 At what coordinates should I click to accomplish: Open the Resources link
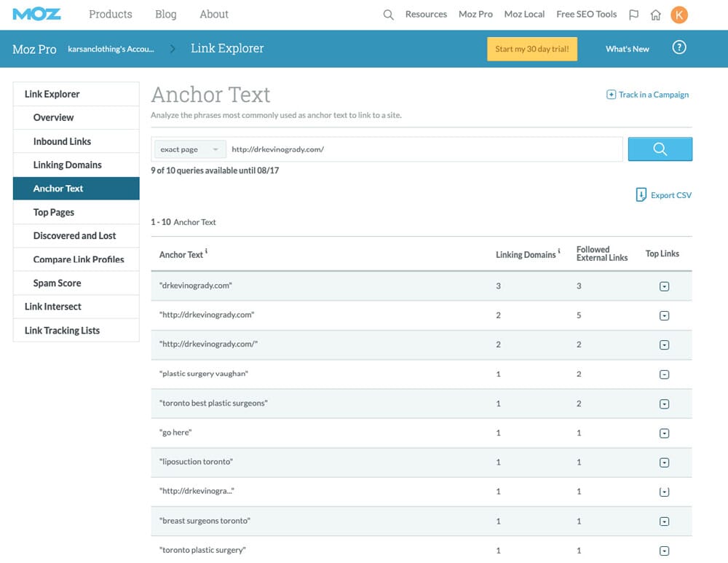pyautogui.click(x=426, y=15)
